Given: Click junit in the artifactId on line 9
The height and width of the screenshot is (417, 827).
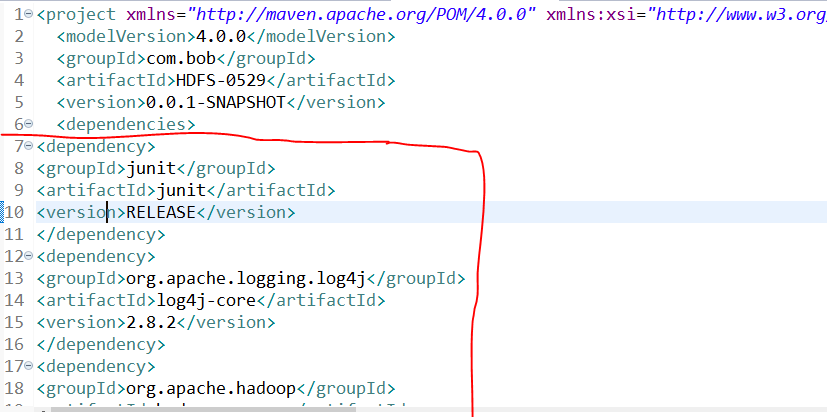Looking at the screenshot, I should (x=181, y=190).
